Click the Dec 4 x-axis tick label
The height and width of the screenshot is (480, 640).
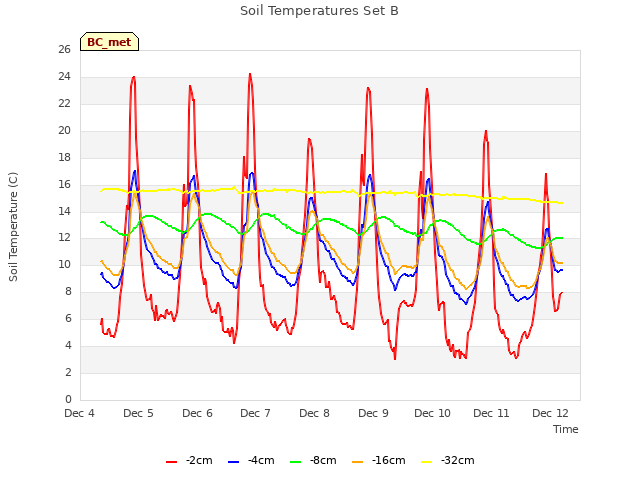80,413
